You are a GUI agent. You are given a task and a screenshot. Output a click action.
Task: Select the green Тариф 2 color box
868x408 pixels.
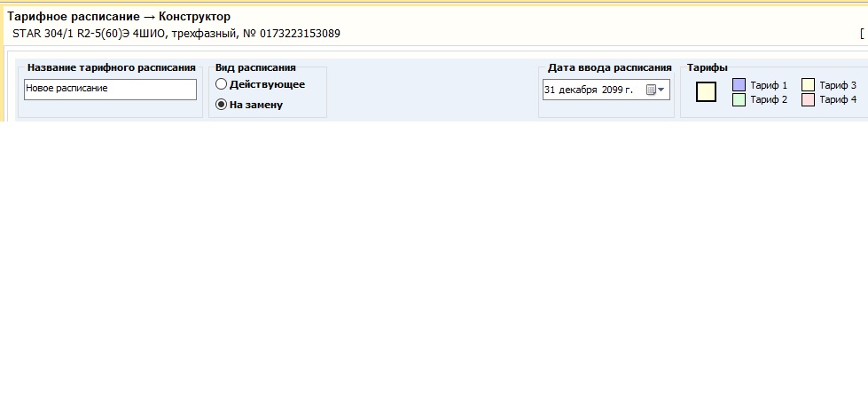tap(739, 100)
